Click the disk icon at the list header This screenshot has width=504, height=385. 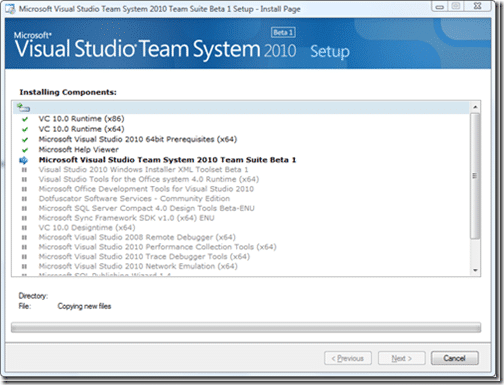pos(23,108)
